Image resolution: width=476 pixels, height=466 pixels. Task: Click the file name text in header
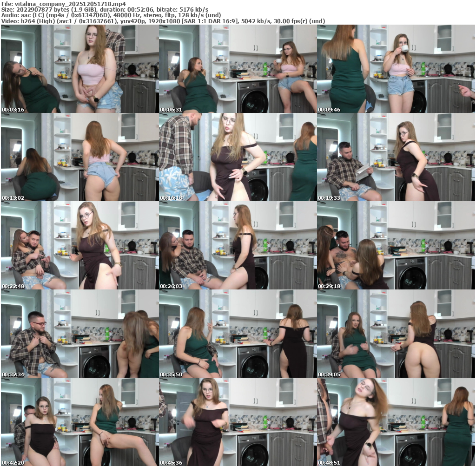[63, 3]
